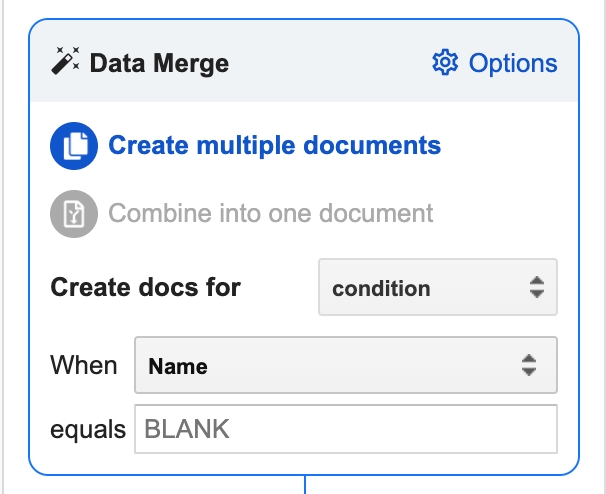Click the up-down arrows on condition dropdown
Viewport: 606px width, 494px height.
536,288
